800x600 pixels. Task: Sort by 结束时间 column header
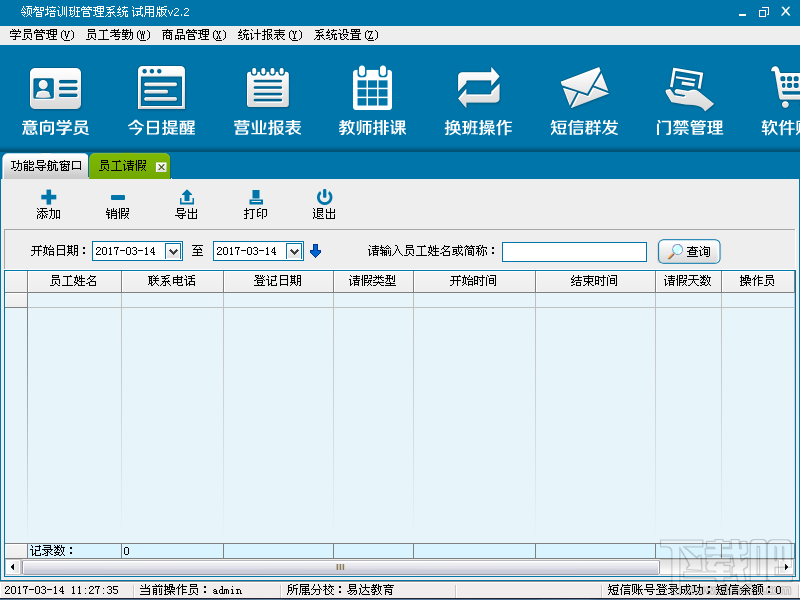tap(595, 281)
